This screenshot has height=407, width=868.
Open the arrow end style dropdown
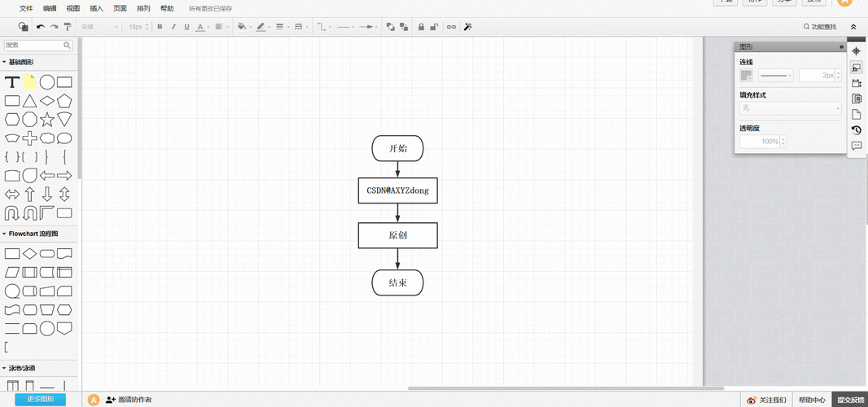(x=367, y=27)
